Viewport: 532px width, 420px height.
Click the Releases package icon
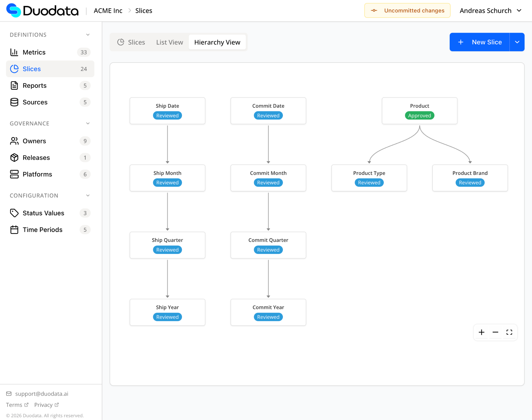(14, 158)
